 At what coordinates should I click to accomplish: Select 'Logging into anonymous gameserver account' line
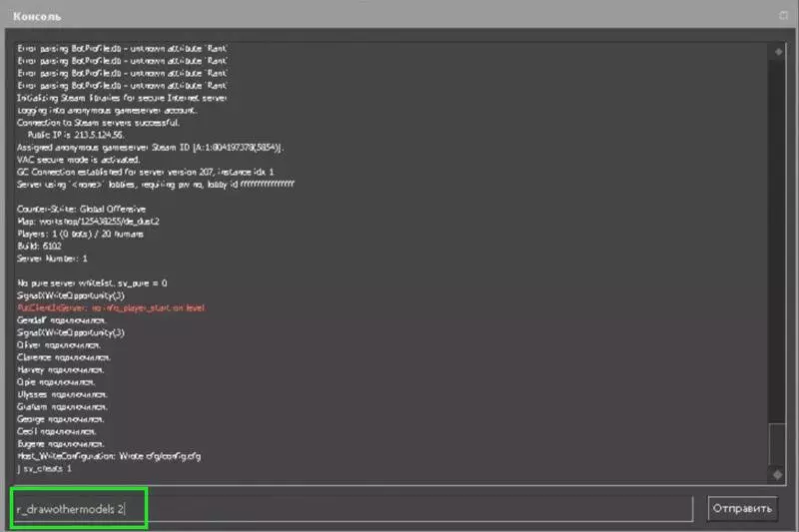pyautogui.click(x=107, y=110)
